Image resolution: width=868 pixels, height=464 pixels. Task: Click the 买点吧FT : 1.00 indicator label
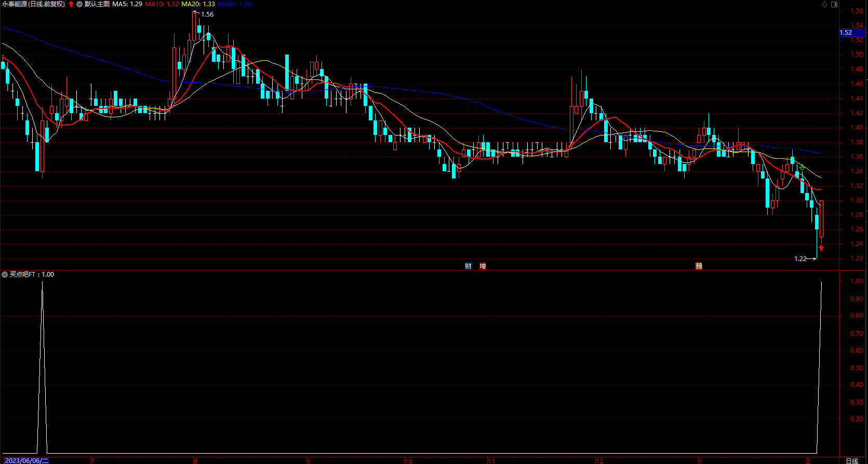[x=32, y=275]
